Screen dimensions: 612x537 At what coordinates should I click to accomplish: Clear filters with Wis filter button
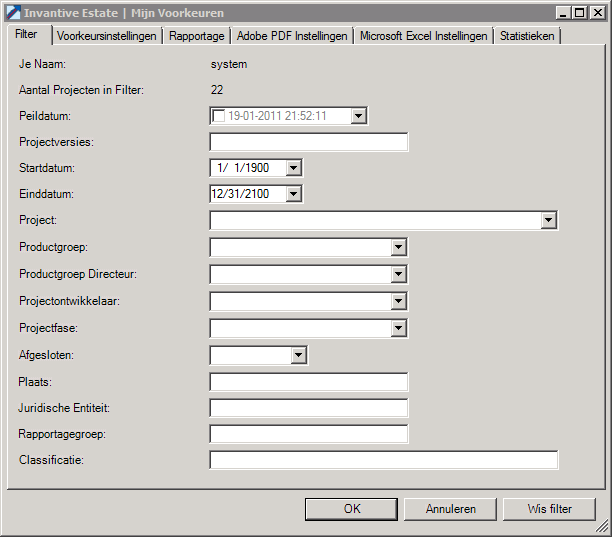click(x=550, y=509)
